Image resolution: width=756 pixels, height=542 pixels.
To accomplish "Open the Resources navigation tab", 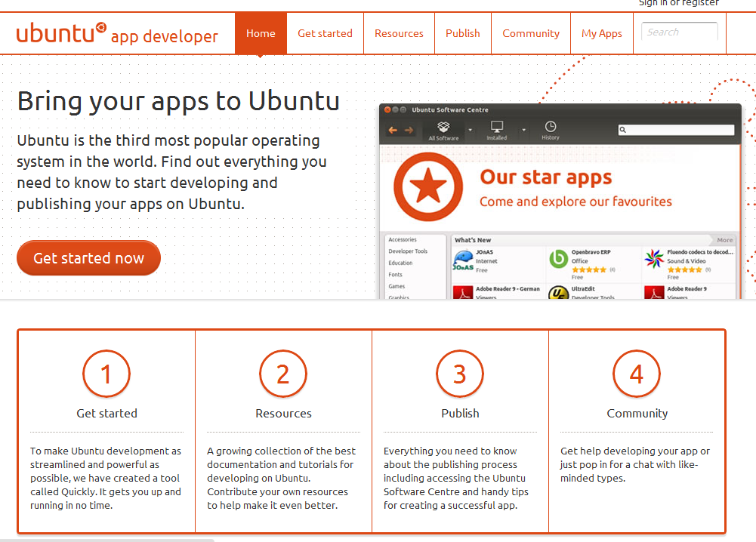I will click(x=399, y=33).
